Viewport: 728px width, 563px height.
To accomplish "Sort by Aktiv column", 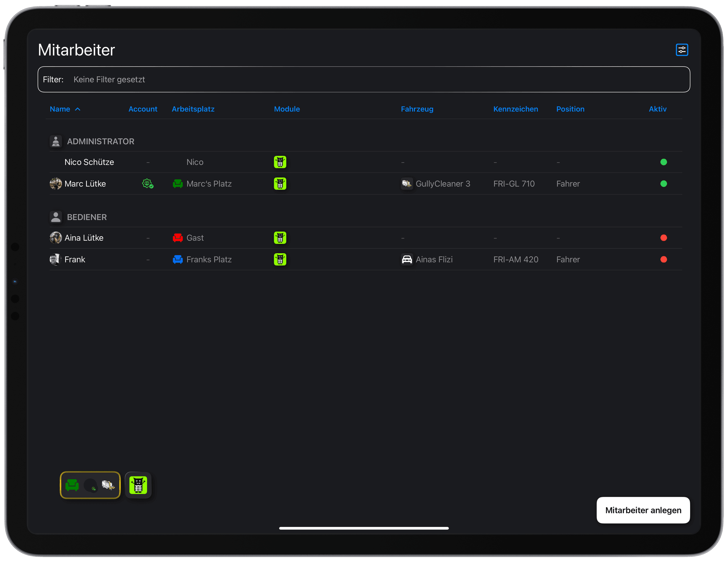I will (x=657, y=109).
